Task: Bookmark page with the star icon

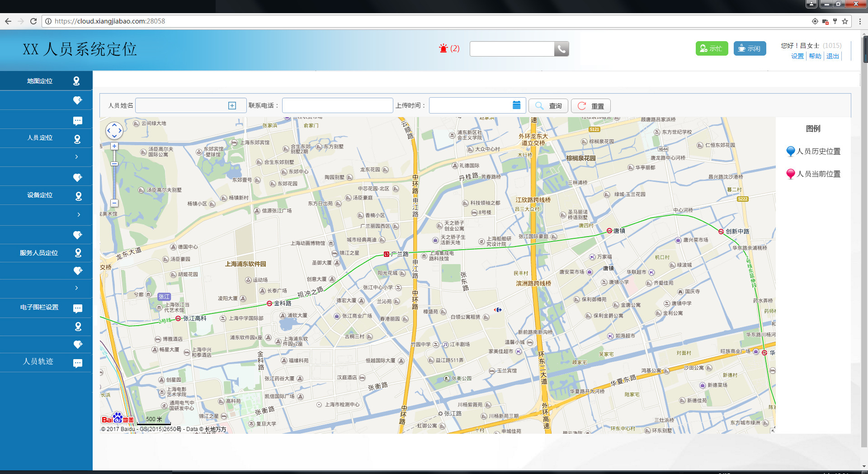Action: [x=844, y=21]
